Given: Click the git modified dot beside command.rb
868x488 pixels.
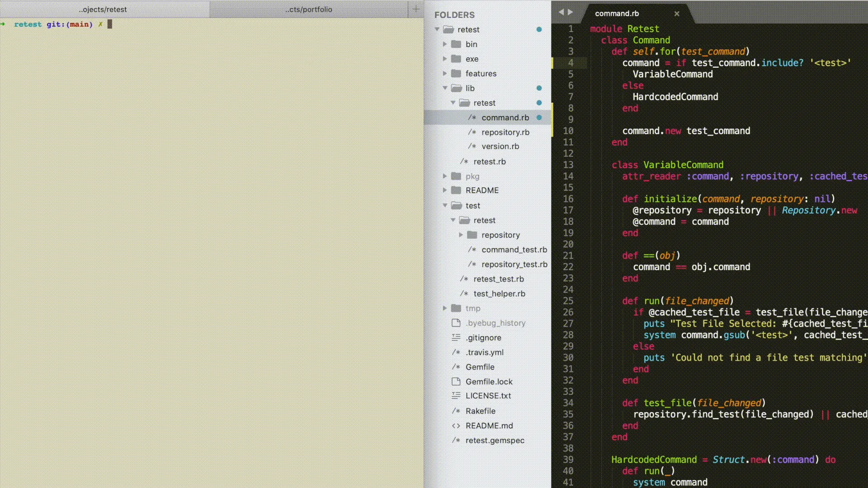Looking at the screenshot, I should click(539, 117).
